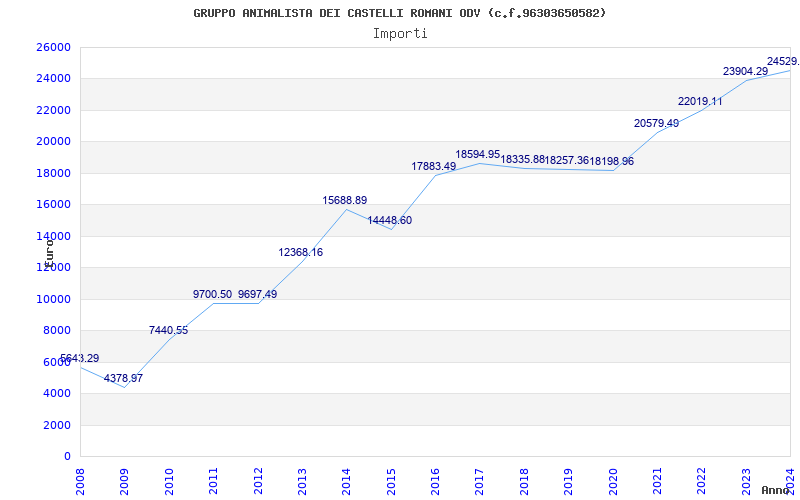Click the y-axis value 2000
The height and width of the screenshot is (500, 800).
click(57, 425)
